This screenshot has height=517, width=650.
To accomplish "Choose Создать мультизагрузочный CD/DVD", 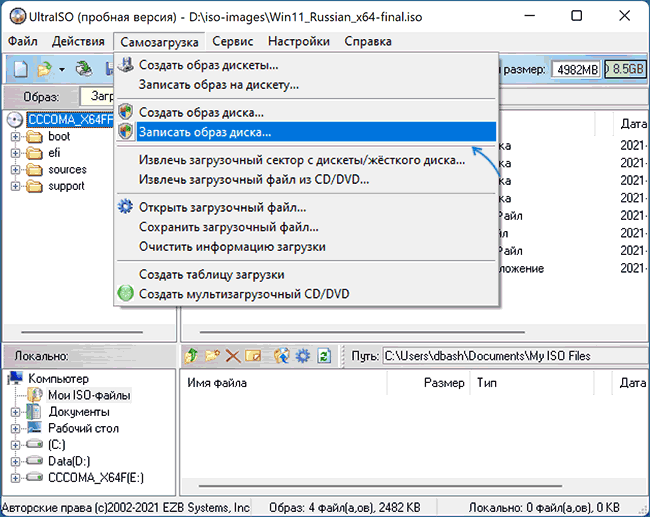I will 306,294.
